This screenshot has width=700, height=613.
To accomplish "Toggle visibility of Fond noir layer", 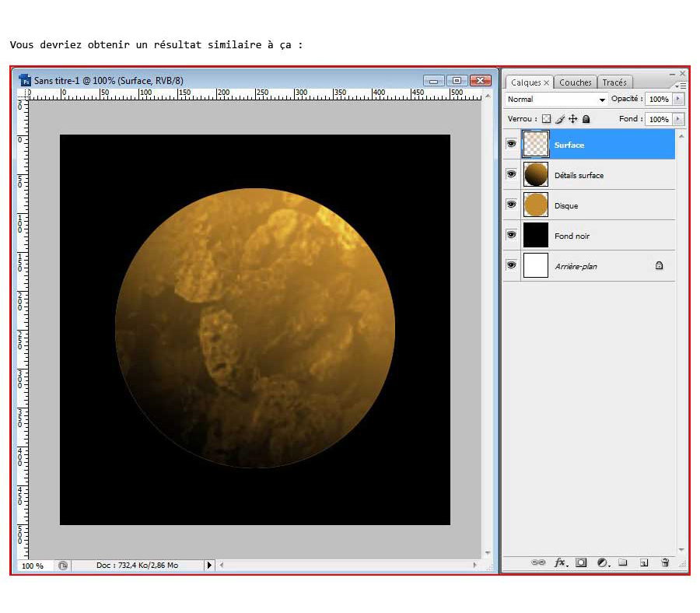I will (x=511, y=235).
